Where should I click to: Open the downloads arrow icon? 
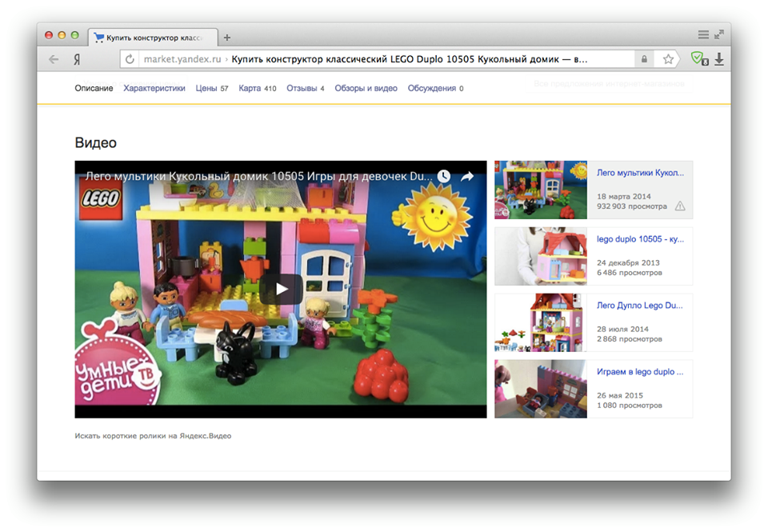tap(719, 59)
